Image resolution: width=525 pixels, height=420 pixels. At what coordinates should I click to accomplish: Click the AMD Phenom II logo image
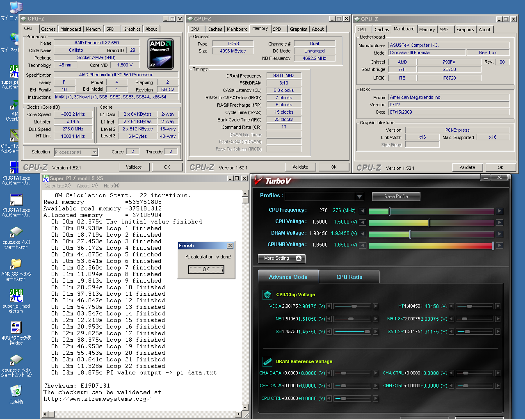click(161, 54)
